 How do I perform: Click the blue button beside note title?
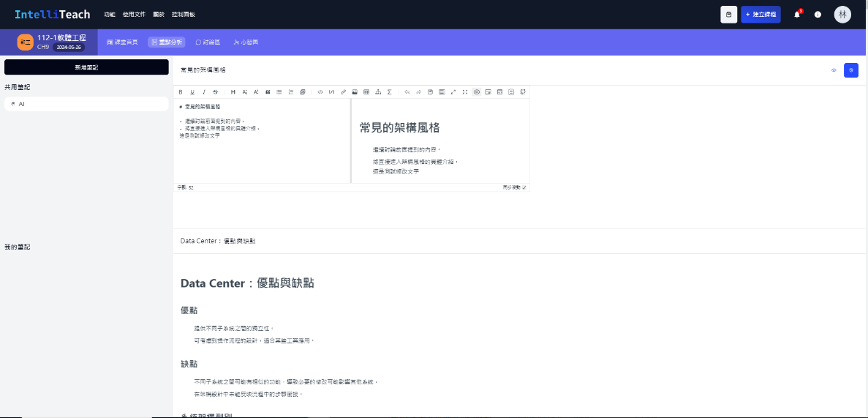(851, 70)
